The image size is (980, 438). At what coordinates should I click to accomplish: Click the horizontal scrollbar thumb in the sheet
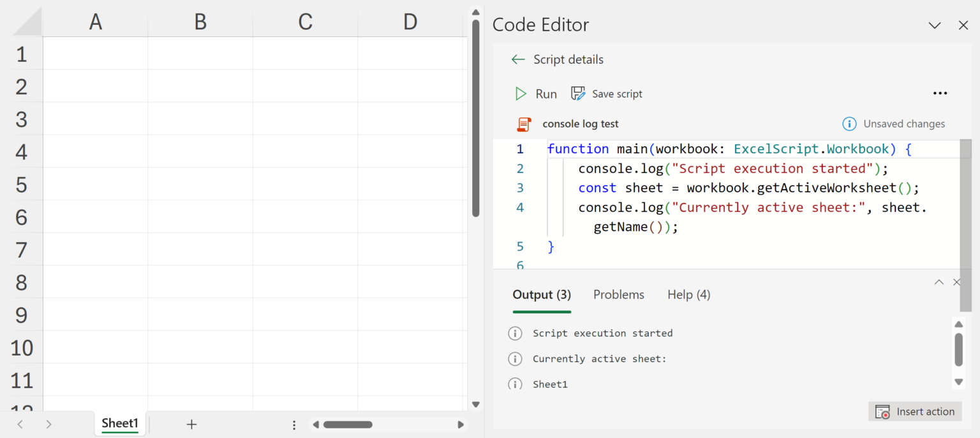coord(348,425)
